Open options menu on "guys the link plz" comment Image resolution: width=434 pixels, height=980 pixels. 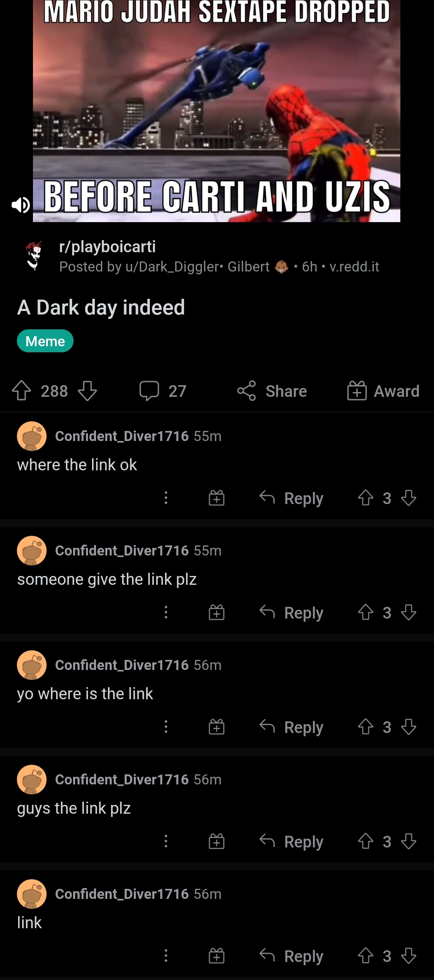pos(166,841)
